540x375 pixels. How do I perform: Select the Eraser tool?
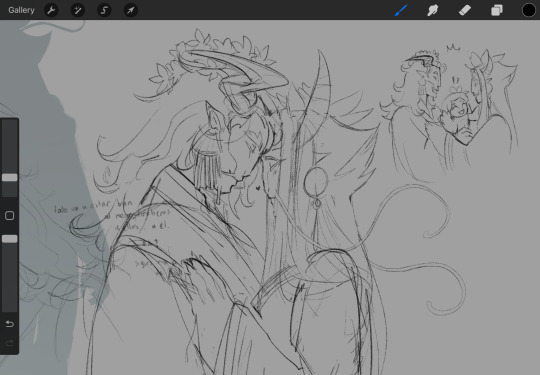pyautogui.click(x=465, y=10)
